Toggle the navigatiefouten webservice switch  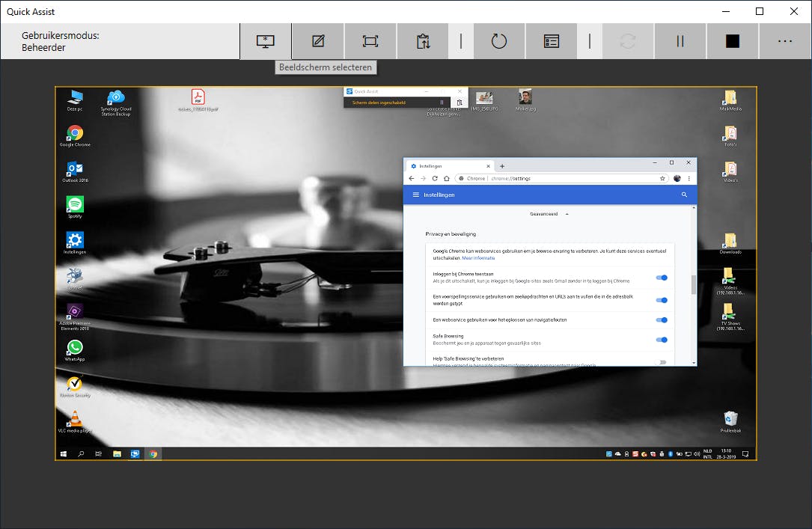661,319
